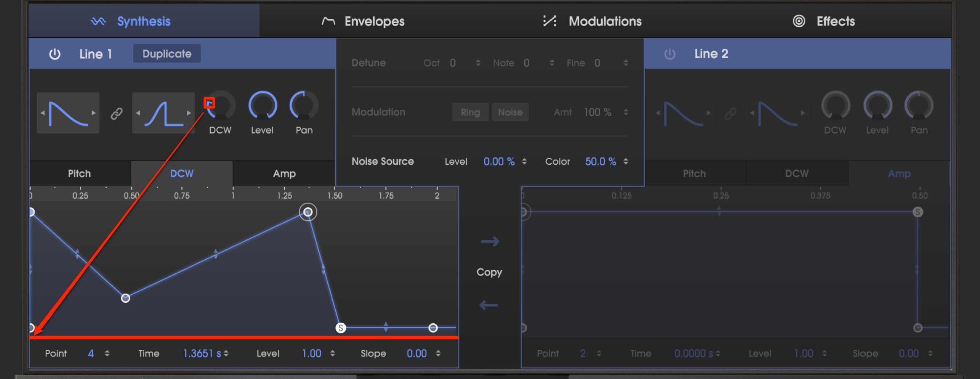Adjust Detune Fine stepper arrows
The width and height of the screenshot is (980, 379).
point(626,63)
